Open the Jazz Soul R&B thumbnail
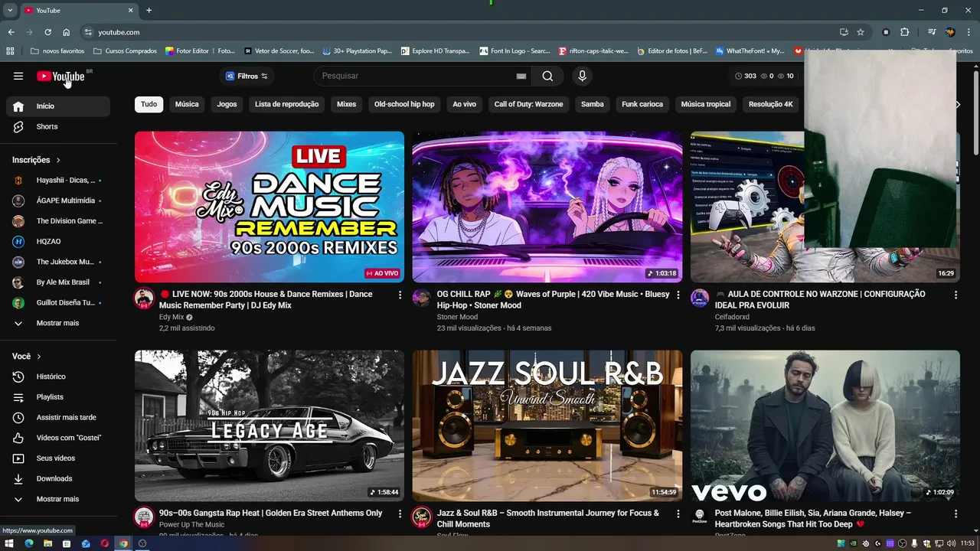 pyautogui.click(x=547, y=425)
